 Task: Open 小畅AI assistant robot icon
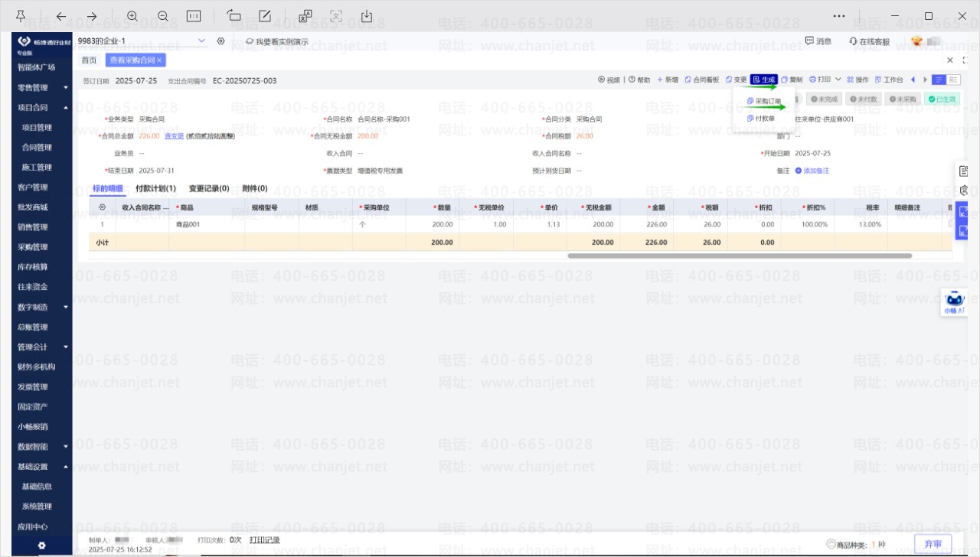955,304
